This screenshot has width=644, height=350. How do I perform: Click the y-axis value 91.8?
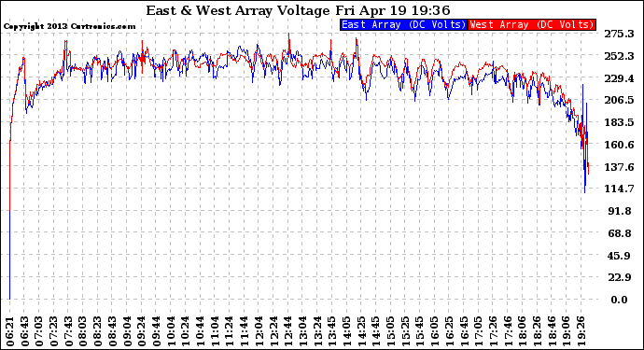click(x=620, y=211)
